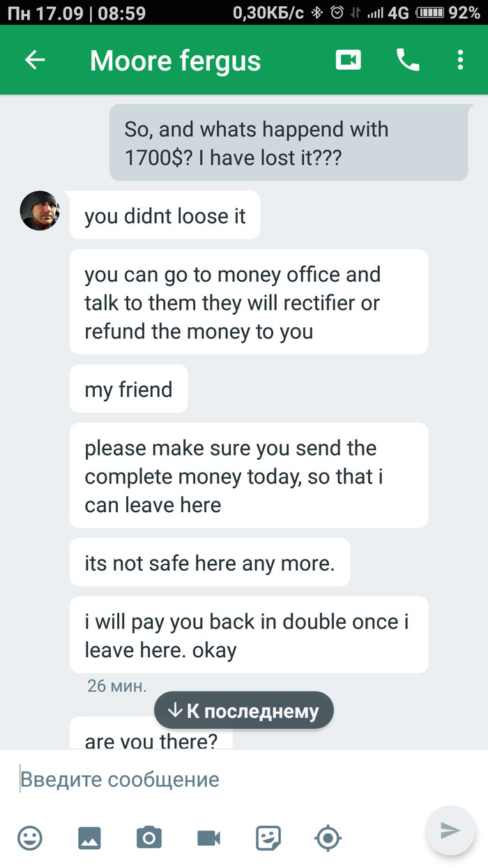
Task: Tap the sender's profile avatar
Action: click(40, 211)
